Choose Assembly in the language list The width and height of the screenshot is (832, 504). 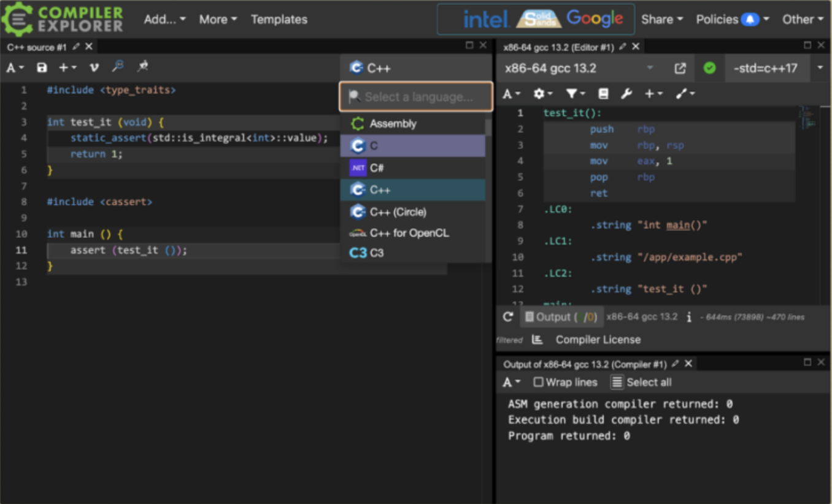393,124
